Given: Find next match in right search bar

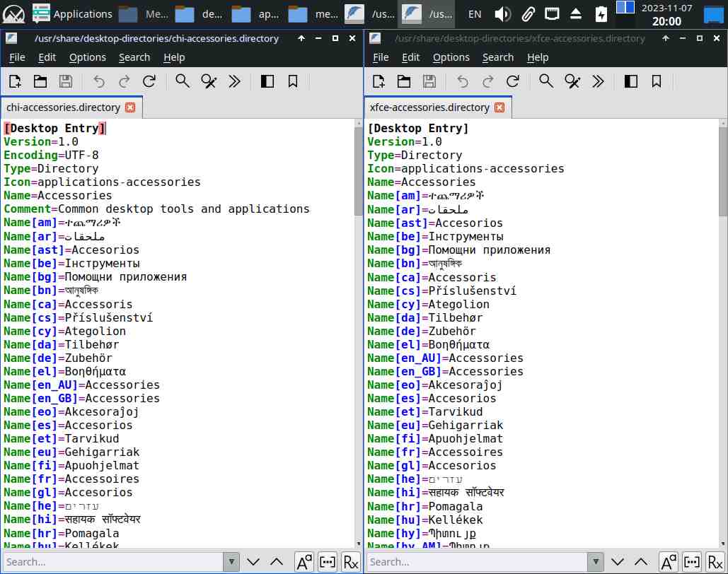Looking at the screenshot, I should click(x=617, y=562).
